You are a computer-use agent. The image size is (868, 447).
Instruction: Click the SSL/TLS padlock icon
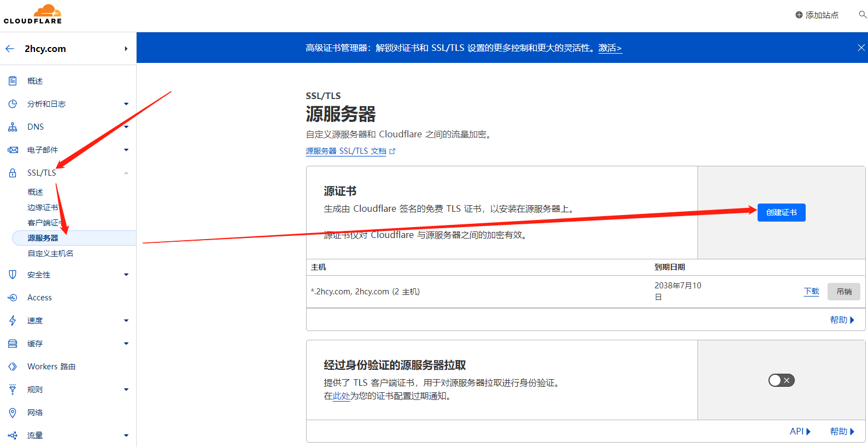coord(13,173)
